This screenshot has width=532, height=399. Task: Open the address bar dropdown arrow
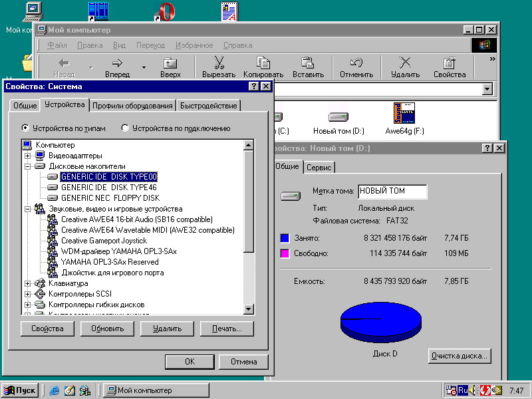(x=487, y=88)
